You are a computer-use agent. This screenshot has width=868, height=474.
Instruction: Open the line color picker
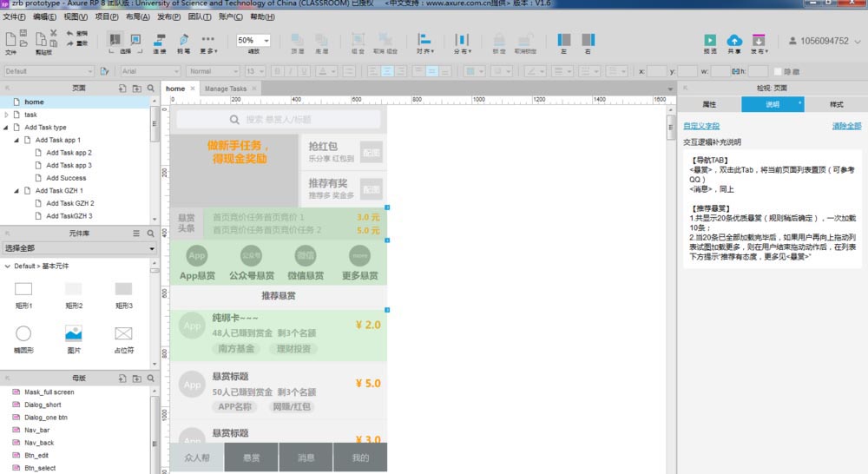535,71
